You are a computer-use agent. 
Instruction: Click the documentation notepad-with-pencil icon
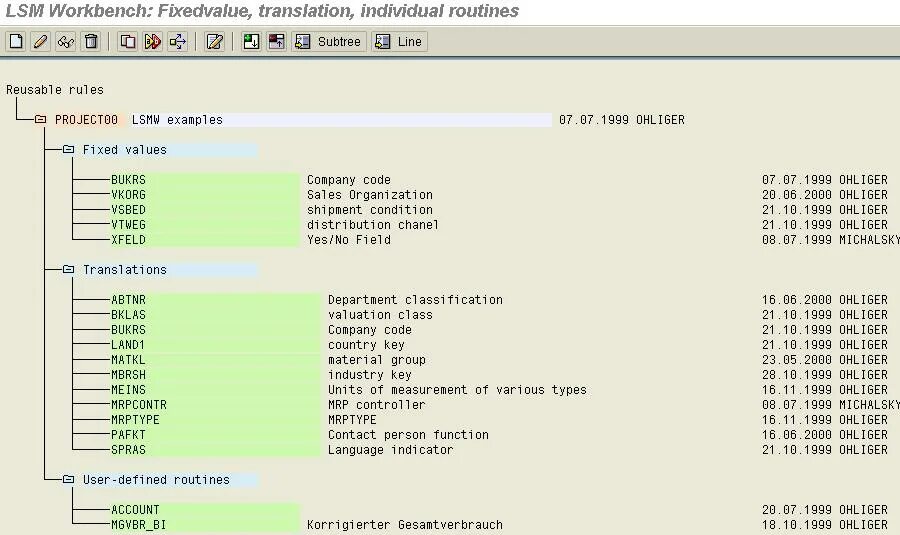[x=215, y=41]
